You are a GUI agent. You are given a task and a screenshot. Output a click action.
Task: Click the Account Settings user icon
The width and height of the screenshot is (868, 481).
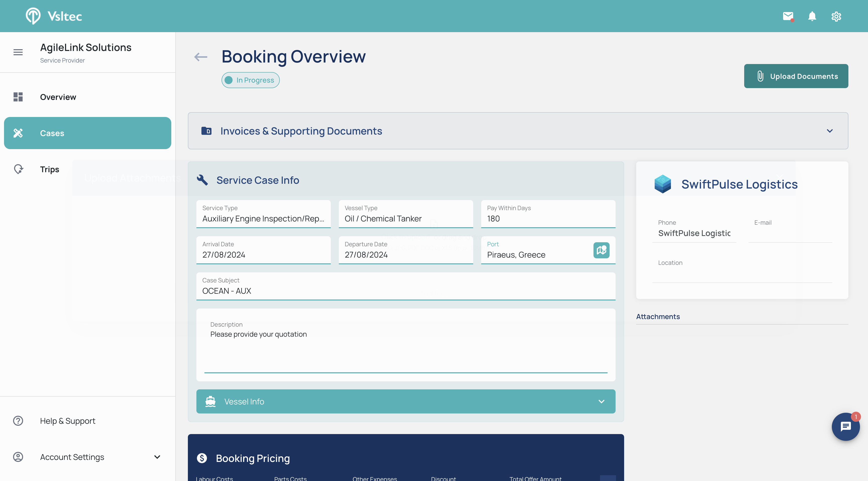pyautogui.click(x=18, y=457)
